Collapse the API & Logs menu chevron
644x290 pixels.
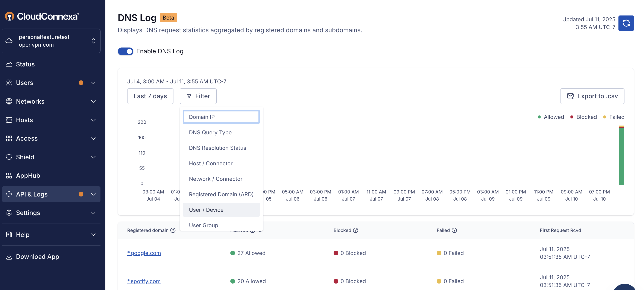[93, 194]
